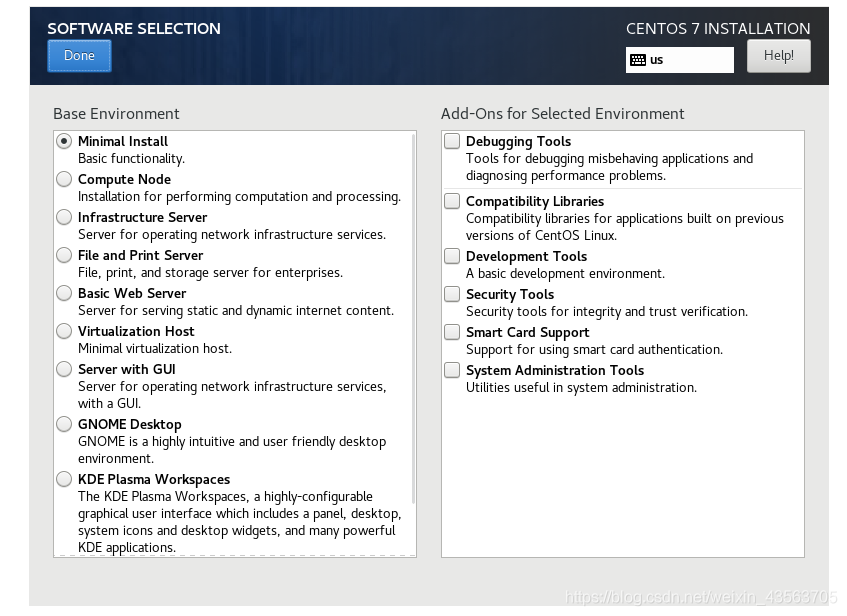This screenshot has width=847, height=616.
Task: Check the Compatibility Libraries add-on
Action: tap(452, 201)
